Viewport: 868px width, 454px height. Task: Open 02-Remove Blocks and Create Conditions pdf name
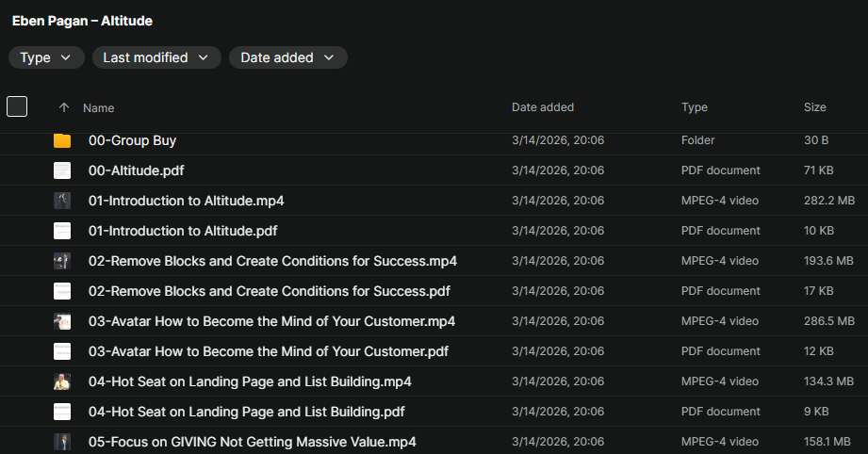point(269,291)
